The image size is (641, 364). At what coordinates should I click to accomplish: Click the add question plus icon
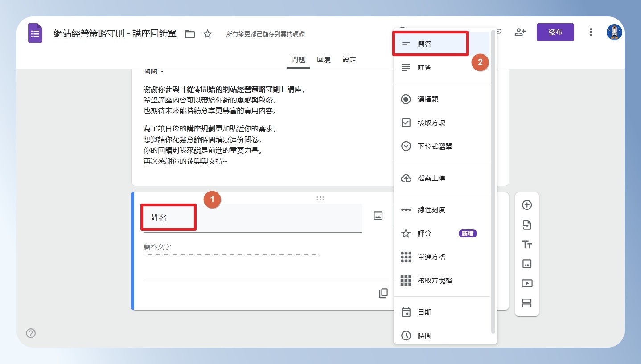pos(527,205)
